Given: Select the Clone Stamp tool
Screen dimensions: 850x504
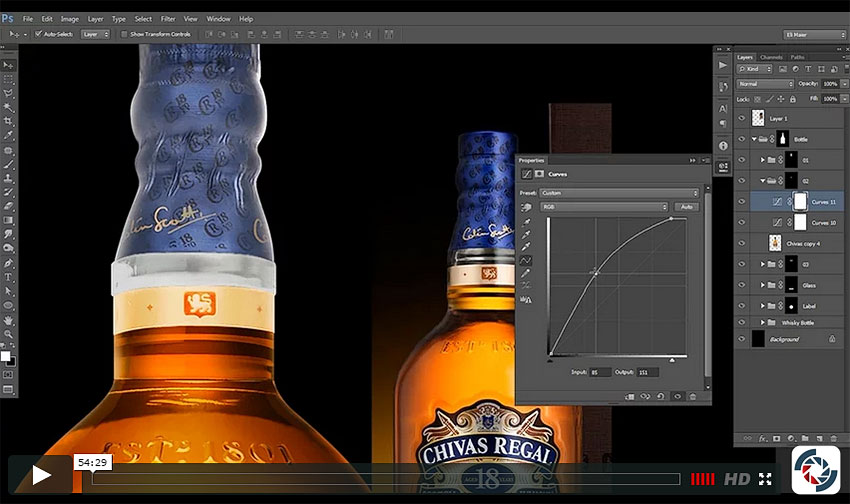Looking at the screenshot, I should [x=8, y=178].
